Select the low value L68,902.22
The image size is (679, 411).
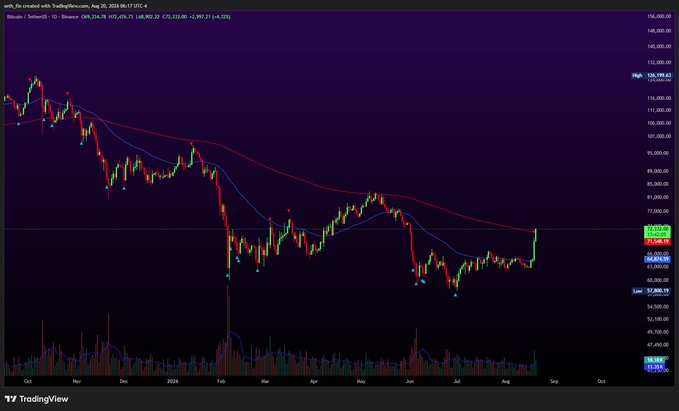pyautogui.click(x=148, y=17)
